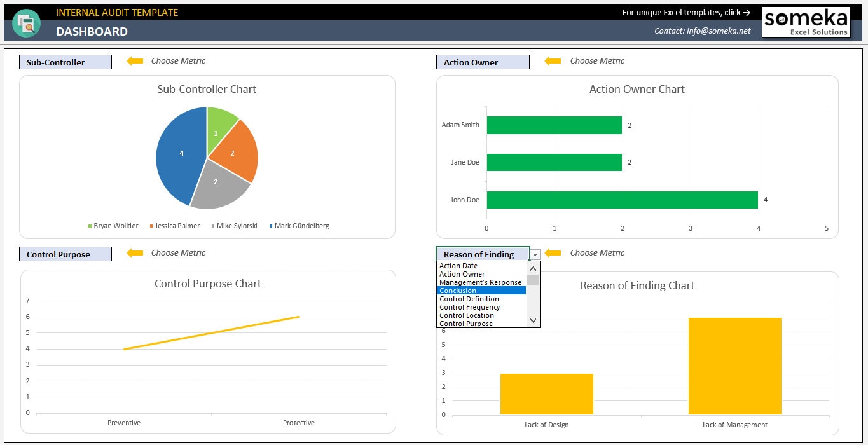Click yellow arrow beside Control Purpose metric
The image size is (868, 445).
(135, 253)
